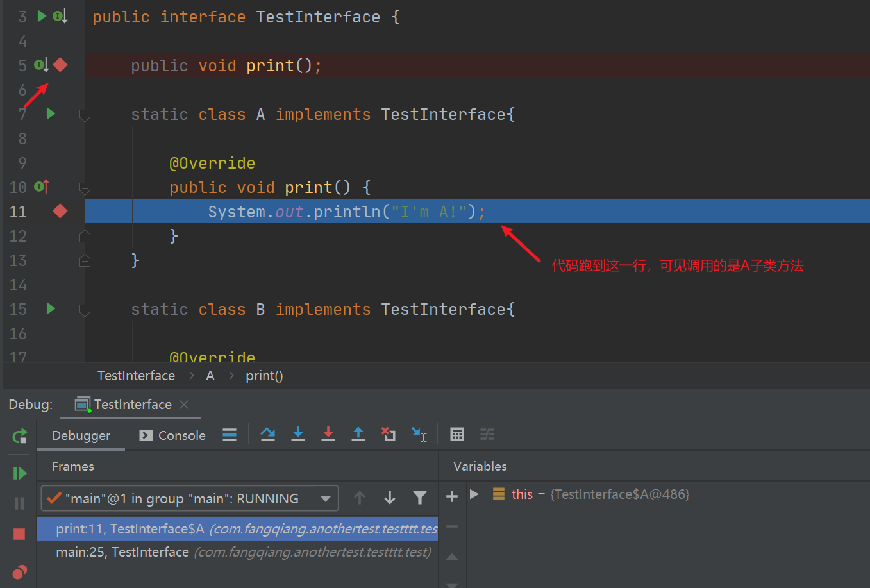Click the Step Out icon

[358, 435]
